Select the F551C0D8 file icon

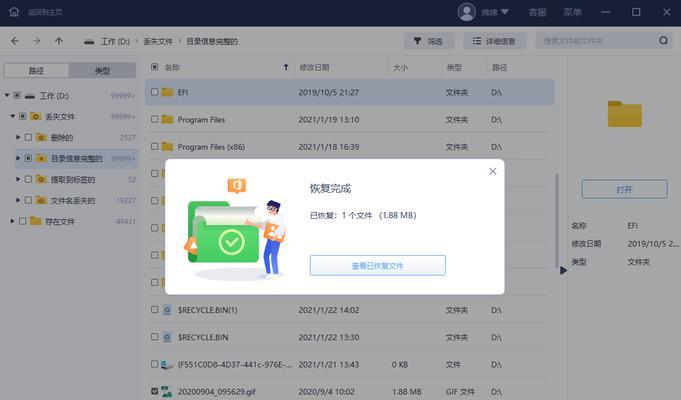(x=167, y=364)
